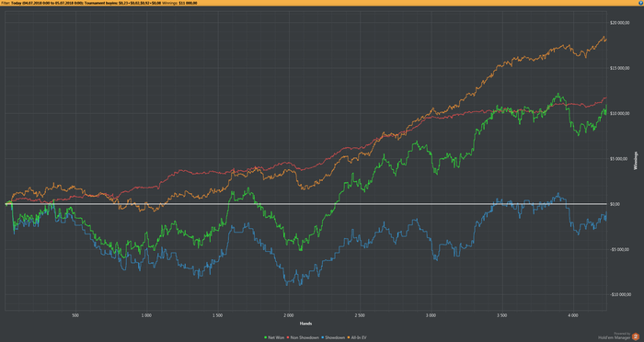Click the -$5 000,00 axis label
This screenshot has height=342, width=644.
pyautogui.click(x=619, y=249)
